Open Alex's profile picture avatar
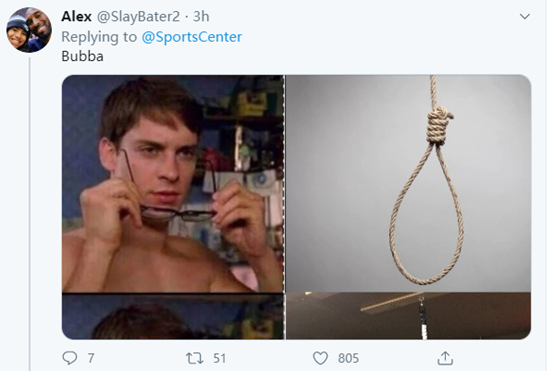 (x=29, y=30)
